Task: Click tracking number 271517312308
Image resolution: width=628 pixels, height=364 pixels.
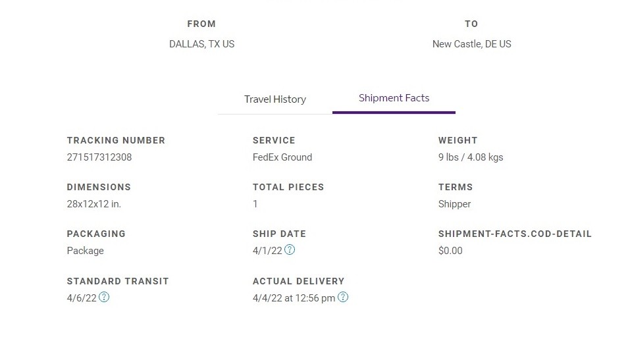Action: (99, 157)
